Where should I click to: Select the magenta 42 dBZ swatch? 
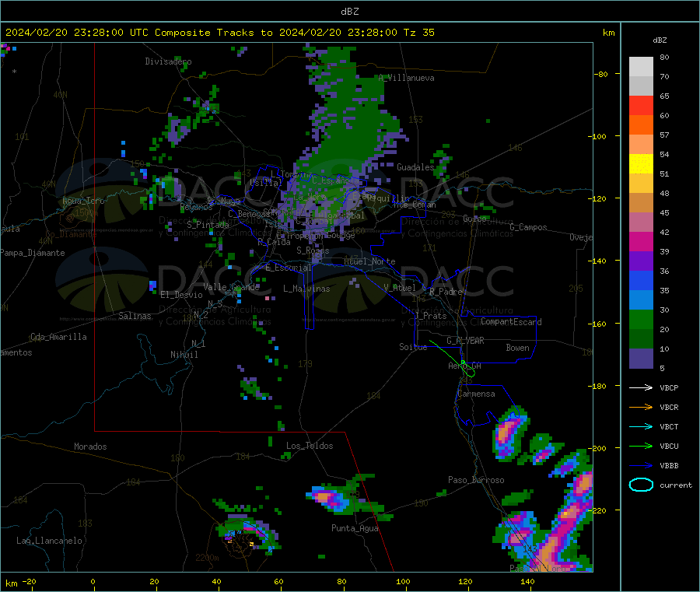point(641,241)
